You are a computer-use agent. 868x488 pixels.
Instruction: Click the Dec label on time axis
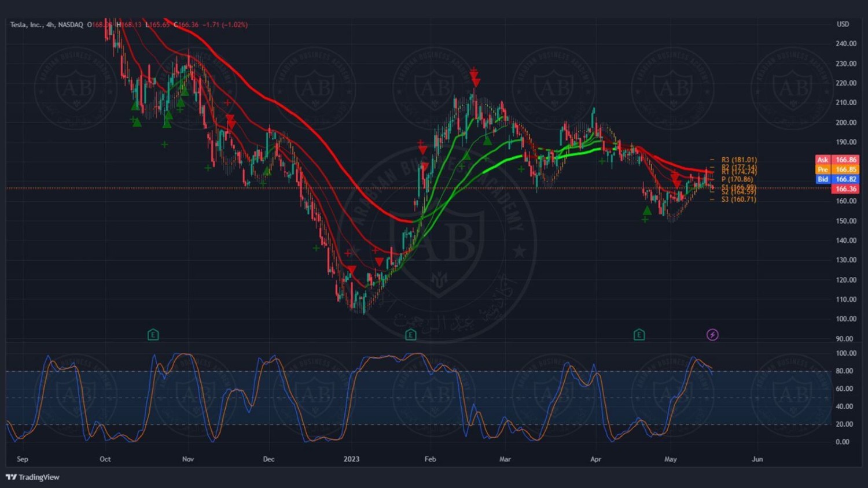pyautogui.click(x=269, y=459)
